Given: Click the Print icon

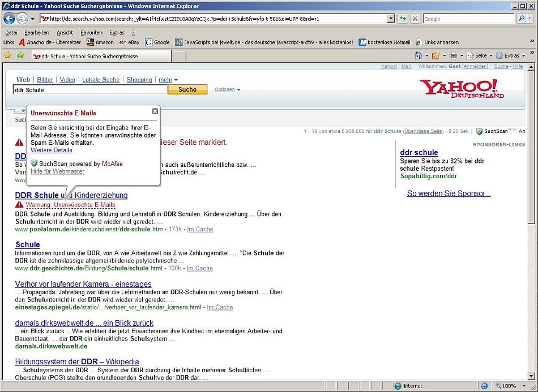Looking at the screenshot, I should pyautogui.click(x=453, y=55).
